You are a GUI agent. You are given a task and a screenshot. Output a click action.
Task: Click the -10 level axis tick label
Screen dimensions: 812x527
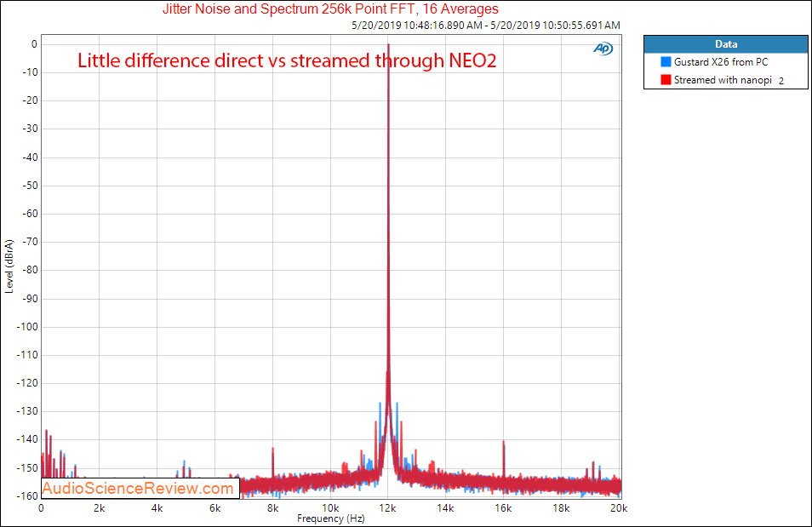(x=30, y=72)
